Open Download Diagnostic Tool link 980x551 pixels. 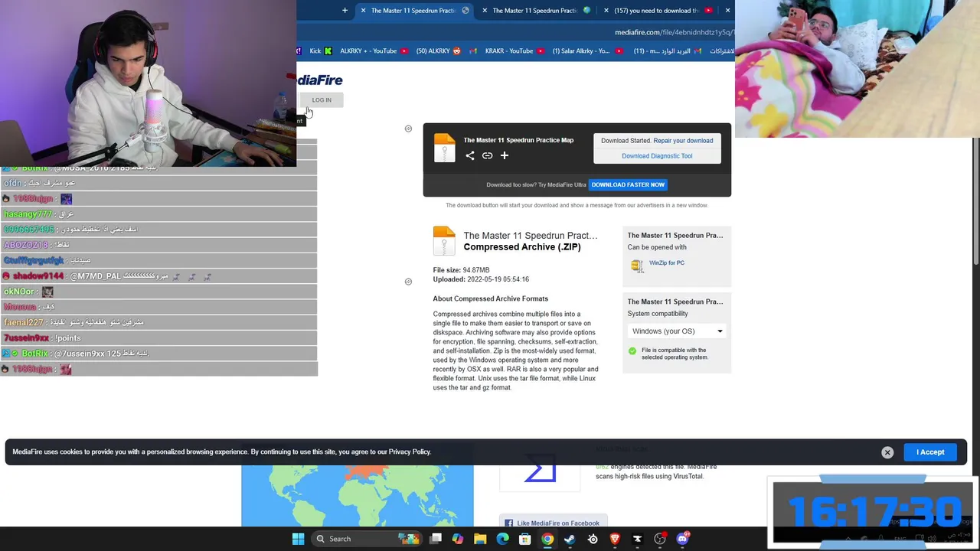[x=657, y=156]
